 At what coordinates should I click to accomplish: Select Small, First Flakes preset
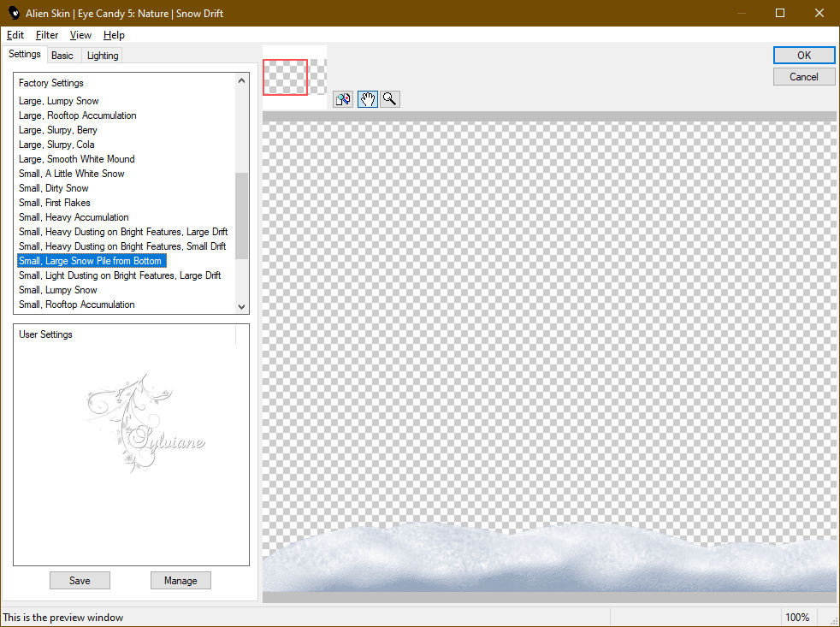tap(54, 202)
